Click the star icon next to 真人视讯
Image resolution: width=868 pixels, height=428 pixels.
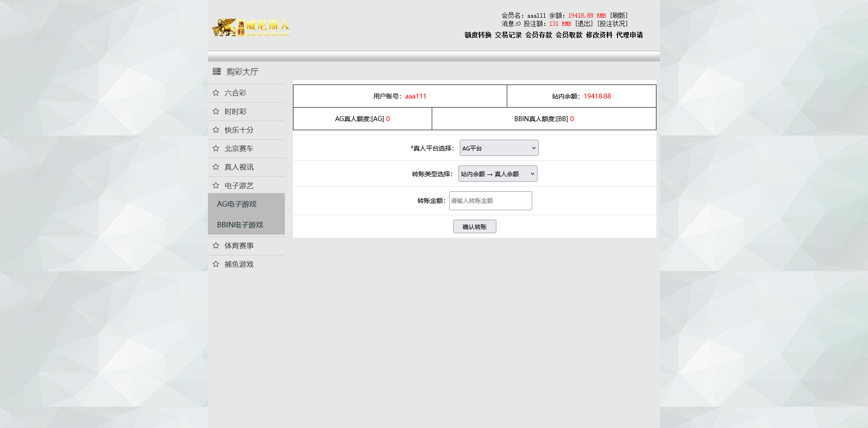(216, 166)
